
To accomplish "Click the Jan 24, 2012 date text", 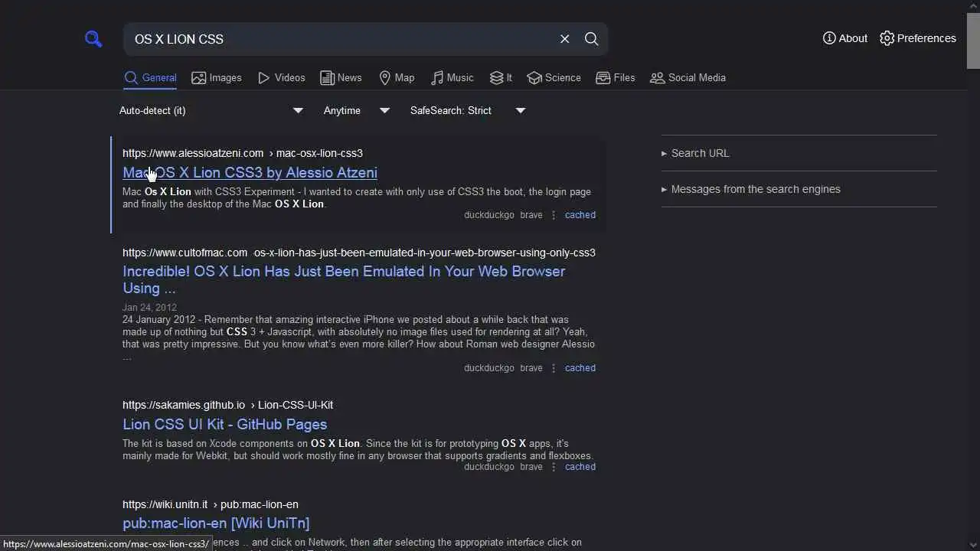I will pos(149,308).
